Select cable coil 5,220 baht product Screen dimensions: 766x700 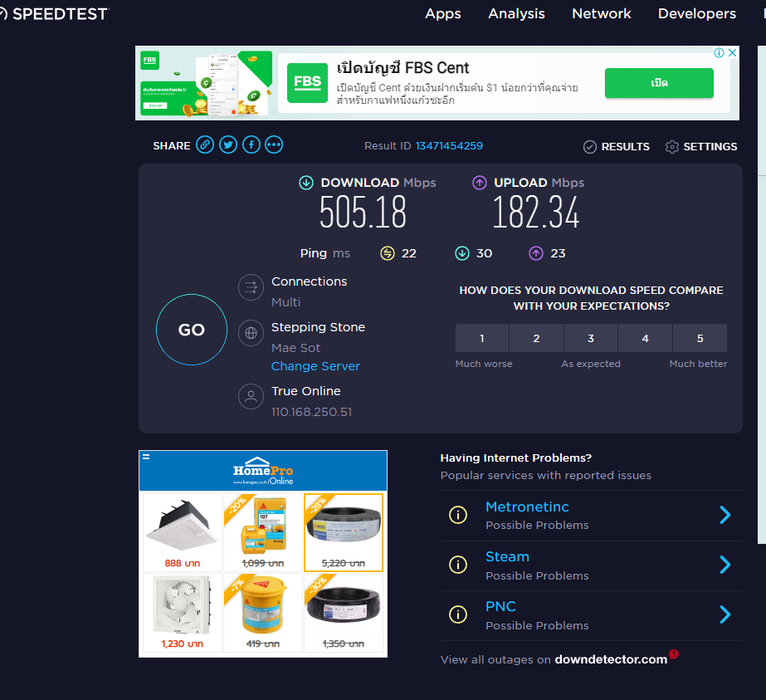tap(344, 532)
